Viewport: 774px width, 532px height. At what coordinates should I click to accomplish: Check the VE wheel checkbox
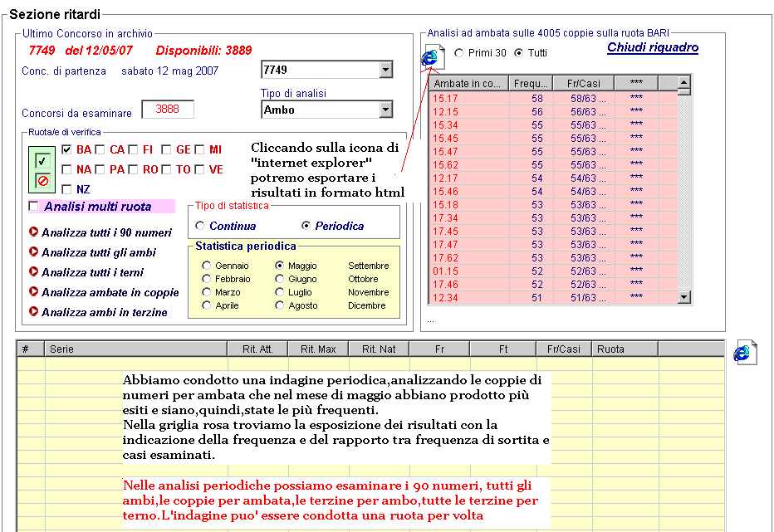click(x=199, y=169)
